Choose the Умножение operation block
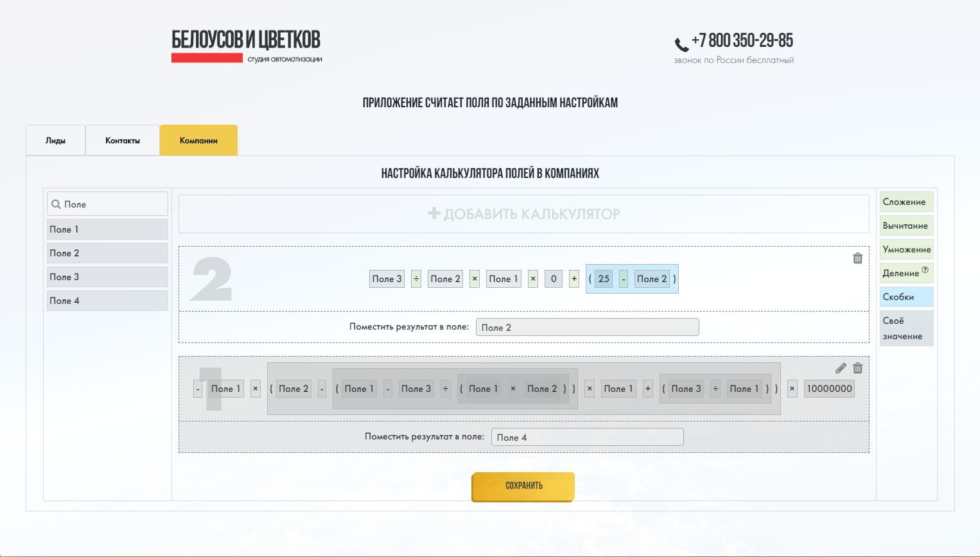Viewport: 980px width, 557px height. 906,249
